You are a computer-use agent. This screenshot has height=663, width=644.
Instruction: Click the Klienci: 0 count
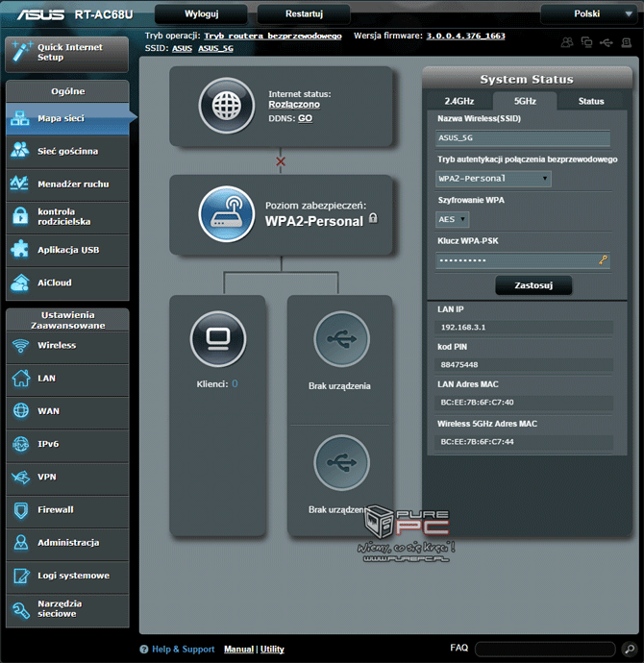[235, 384]
